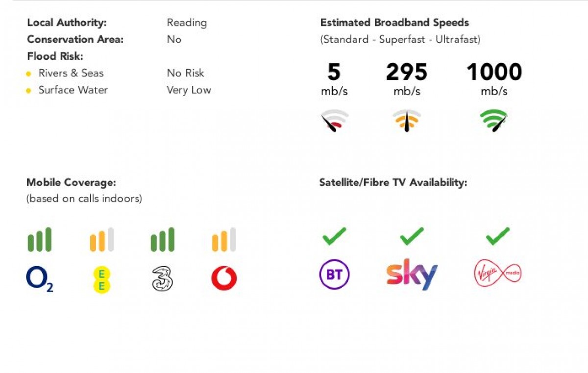
Task: Click the EE network logo
Action: 102,279
